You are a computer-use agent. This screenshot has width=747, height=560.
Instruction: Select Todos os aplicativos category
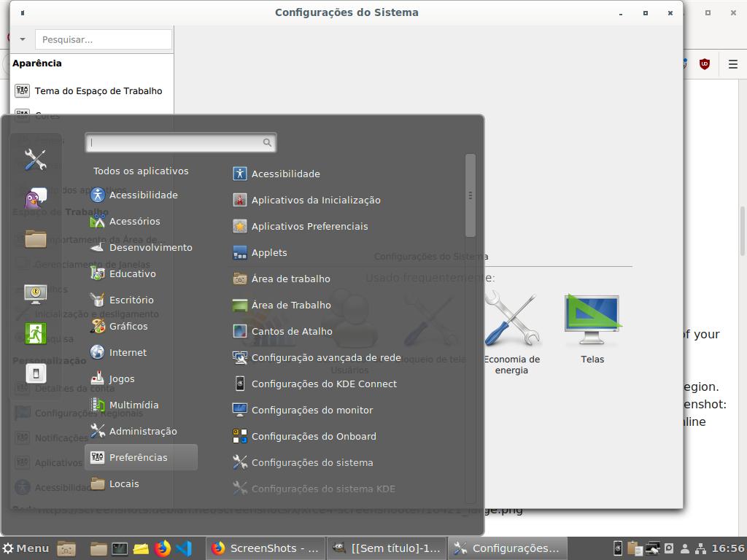[141, 171]
